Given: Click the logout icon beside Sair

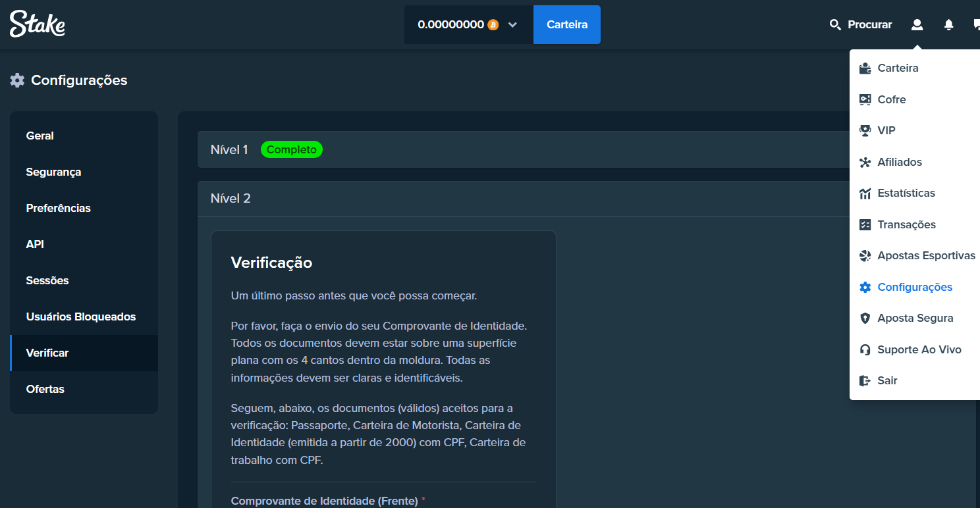Looking at the screenshot, I should 865,380.
